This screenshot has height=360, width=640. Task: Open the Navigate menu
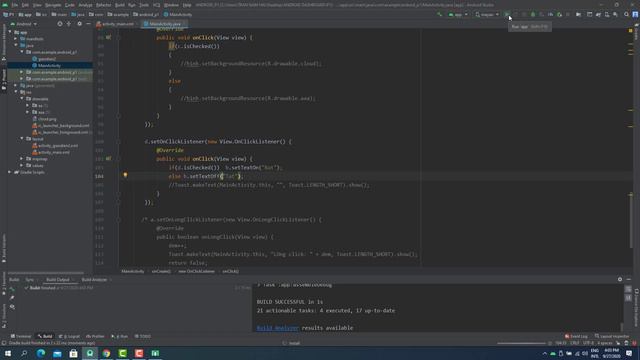(x=53, y=5)
